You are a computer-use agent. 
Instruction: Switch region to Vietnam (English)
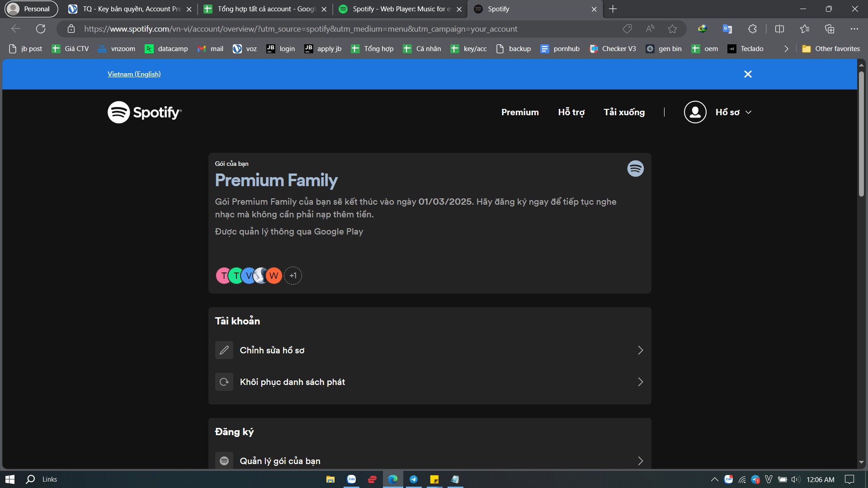point(134,74)
